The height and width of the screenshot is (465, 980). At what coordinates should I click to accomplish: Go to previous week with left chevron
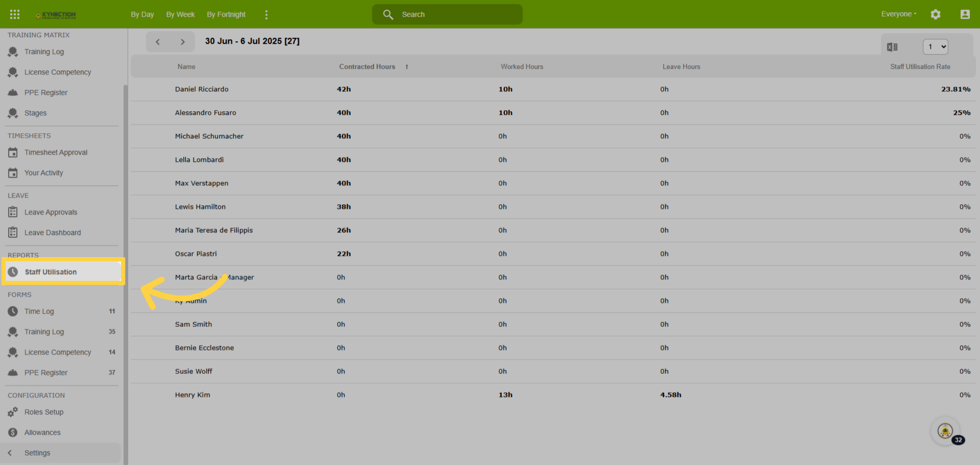pos(158,42)
